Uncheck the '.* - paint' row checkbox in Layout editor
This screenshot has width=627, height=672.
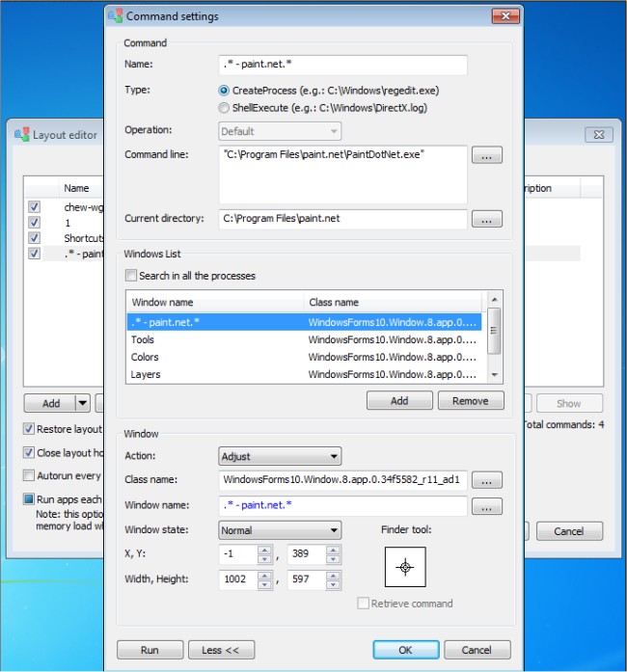coord(34,253)
